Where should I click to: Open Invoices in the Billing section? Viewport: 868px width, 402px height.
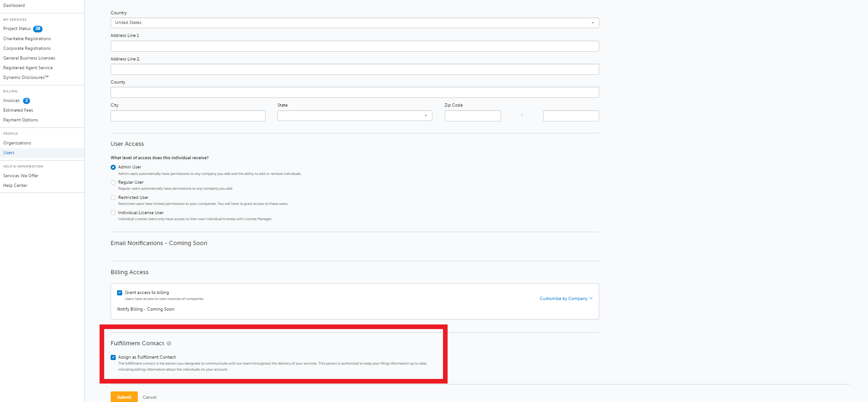[x=12, y=101]
